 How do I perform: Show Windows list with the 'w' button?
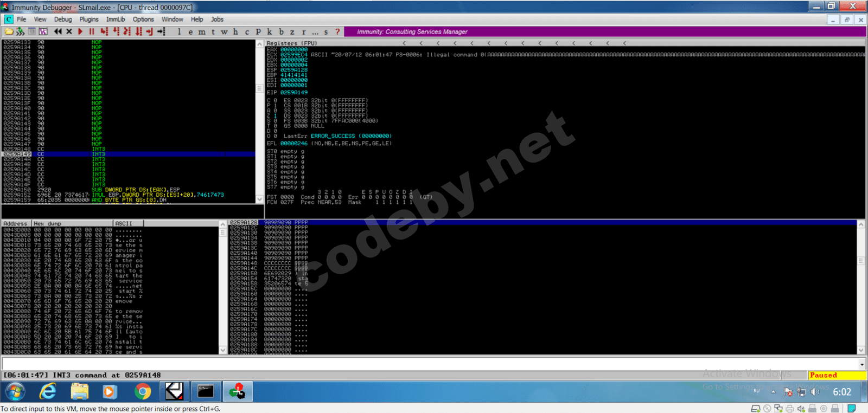(224, 32)
